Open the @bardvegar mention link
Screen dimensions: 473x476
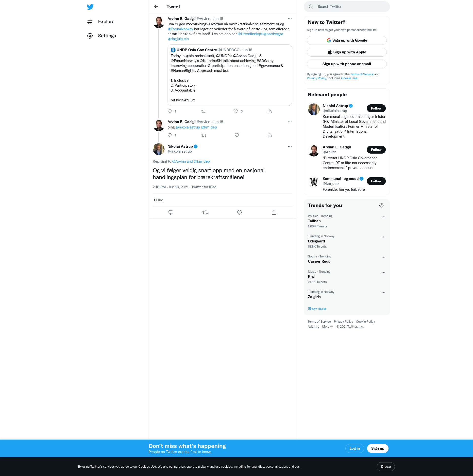(273, 34)
